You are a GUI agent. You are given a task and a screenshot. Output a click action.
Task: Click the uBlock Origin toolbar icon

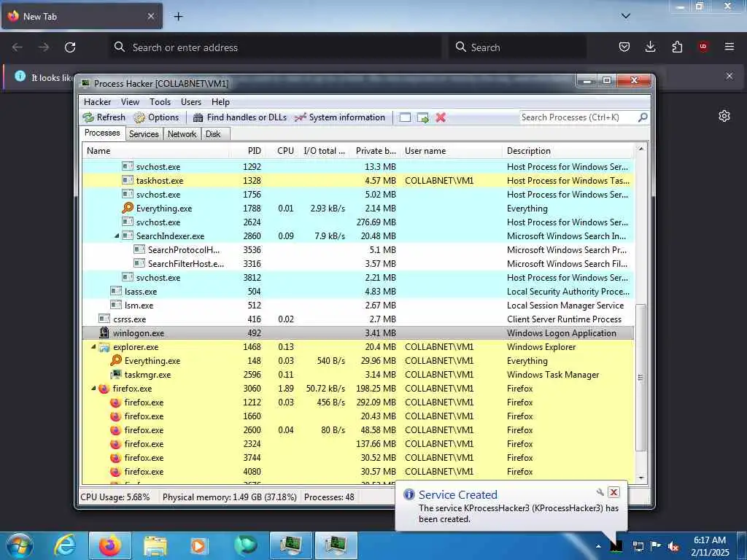[x=703, y=47]
